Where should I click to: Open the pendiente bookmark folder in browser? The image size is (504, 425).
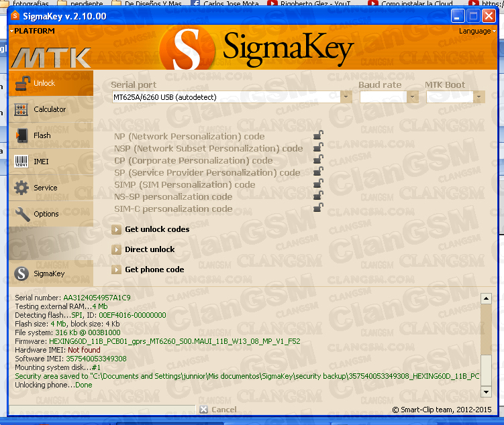[80, 3]
